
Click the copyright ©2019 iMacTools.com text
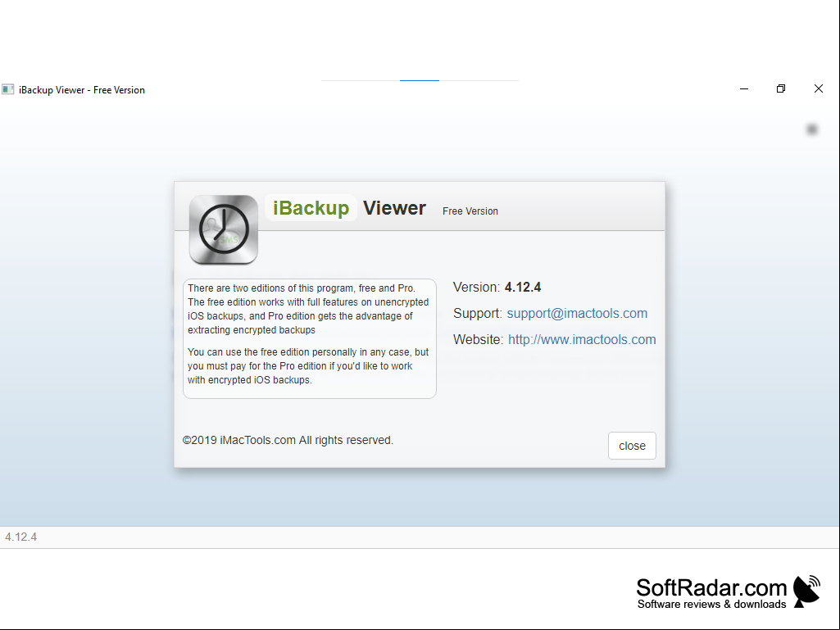[x=288, y=441]
